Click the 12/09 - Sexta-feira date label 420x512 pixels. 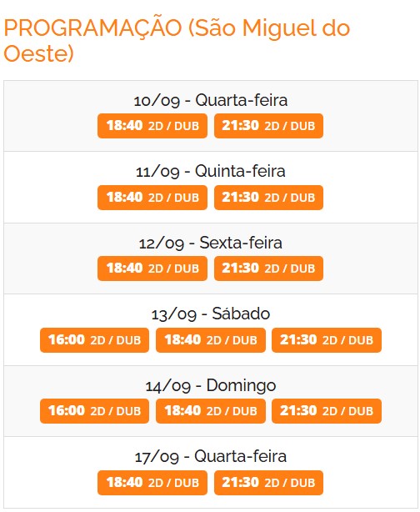pos(211,243)
